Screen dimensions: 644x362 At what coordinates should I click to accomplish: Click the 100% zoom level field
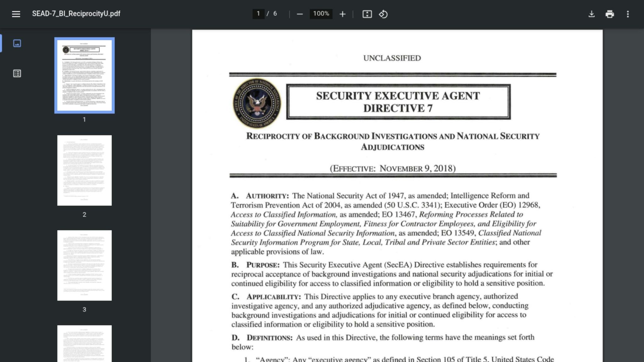321,14
